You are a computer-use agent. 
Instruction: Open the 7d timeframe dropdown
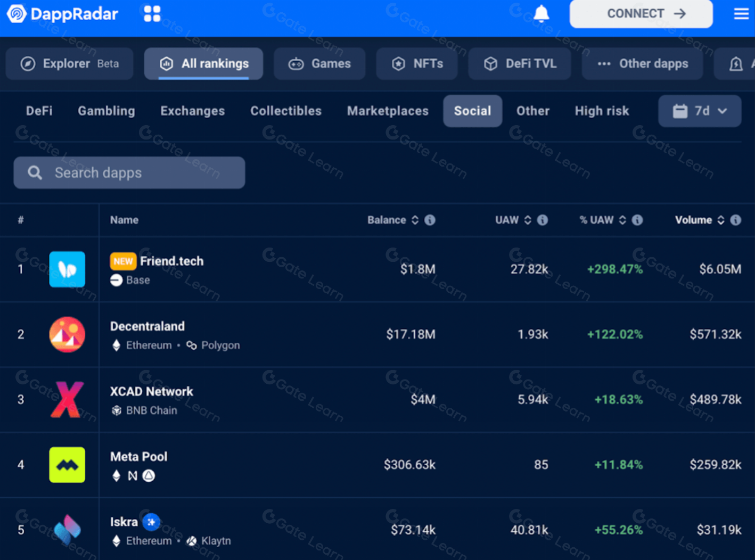tap(700, 111)
